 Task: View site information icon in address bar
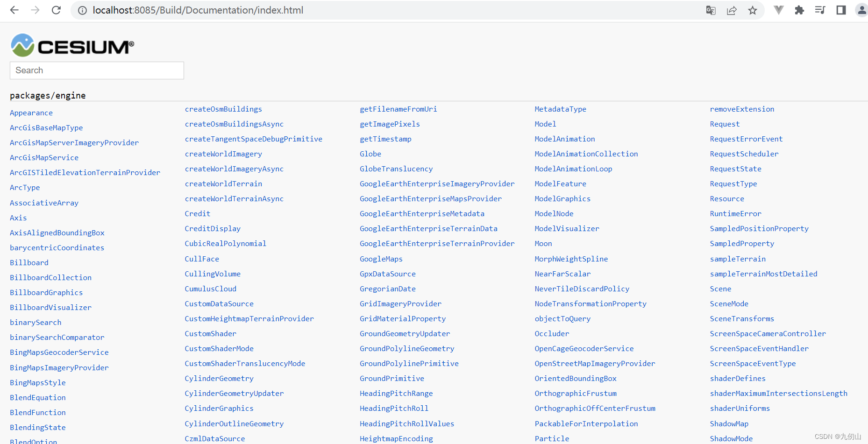82,10
